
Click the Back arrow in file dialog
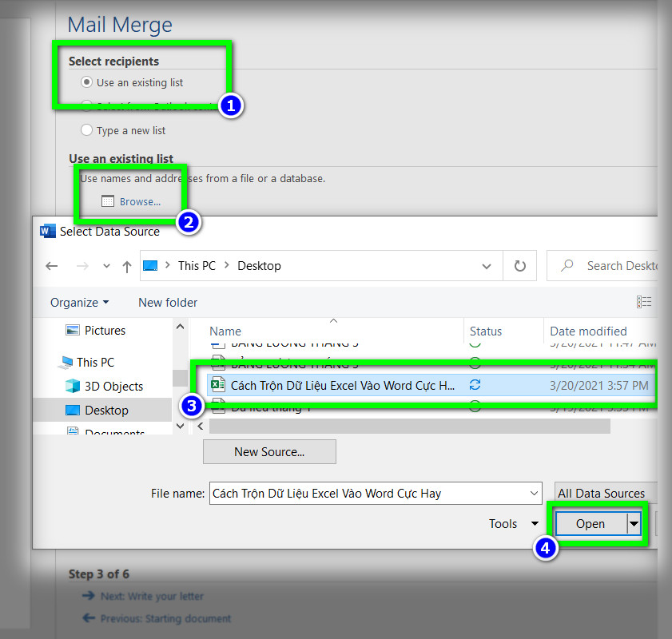pos(52,266)
